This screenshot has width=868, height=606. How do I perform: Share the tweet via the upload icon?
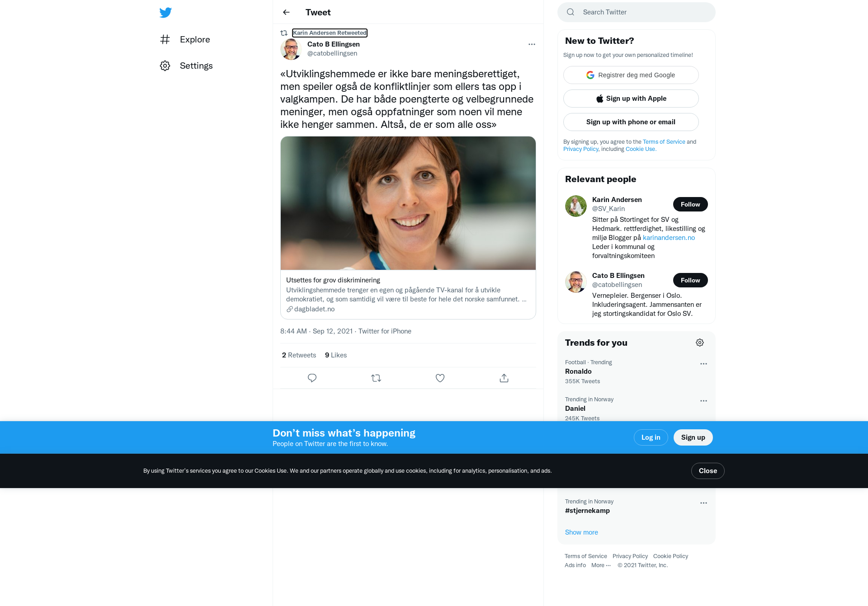click(x=504, y=378)
